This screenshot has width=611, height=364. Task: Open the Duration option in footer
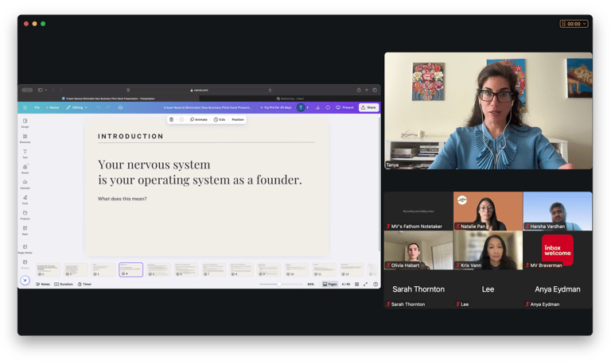64,285
